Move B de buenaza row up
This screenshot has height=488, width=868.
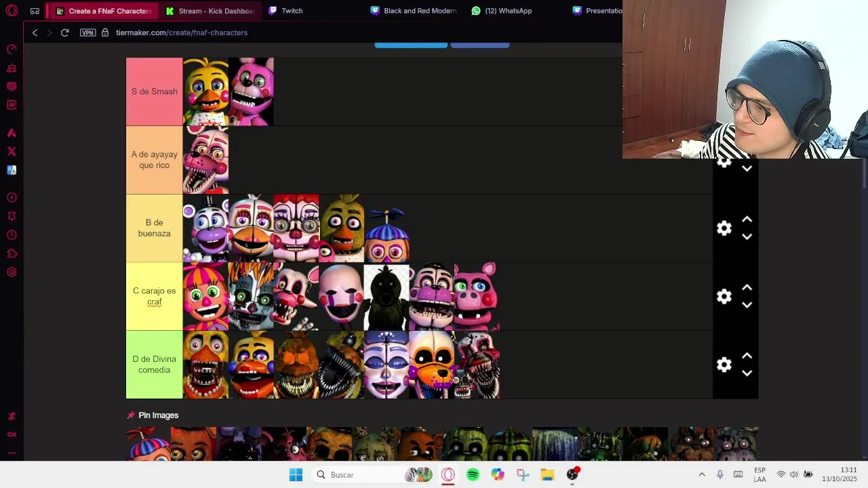tap(747, 220)
